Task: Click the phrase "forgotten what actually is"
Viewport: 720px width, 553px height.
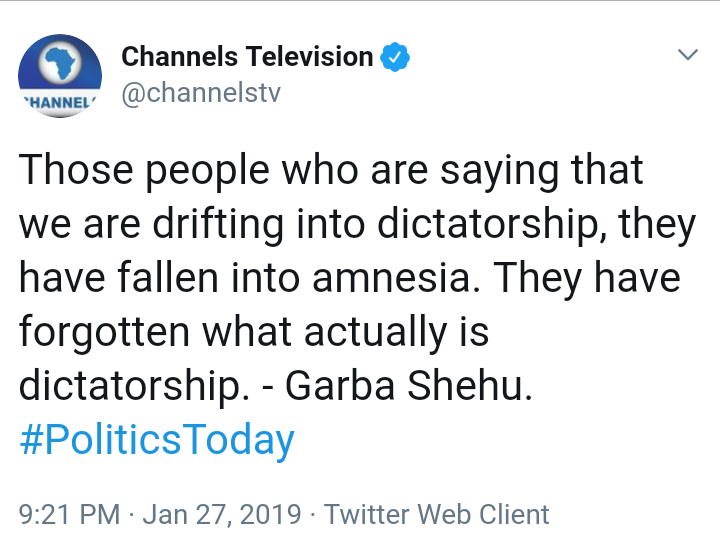Action: (254, 331)
